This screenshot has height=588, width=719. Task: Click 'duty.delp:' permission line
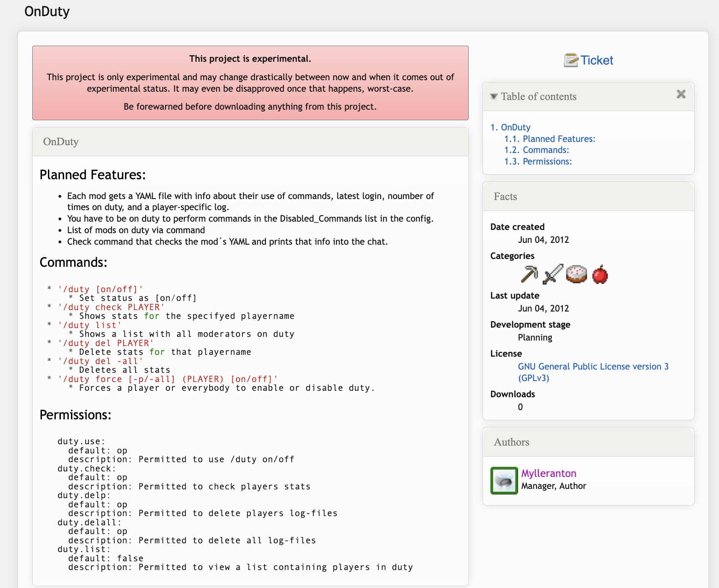tap(84, 495)
